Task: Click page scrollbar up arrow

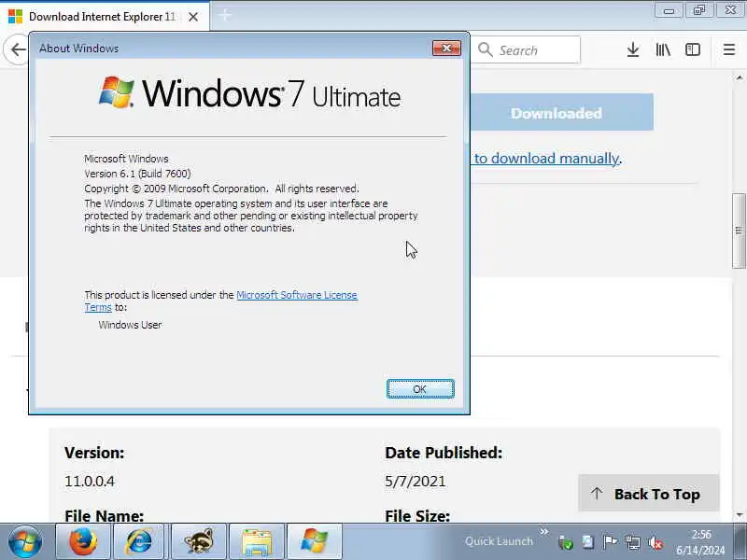Action: click(740, 77)
